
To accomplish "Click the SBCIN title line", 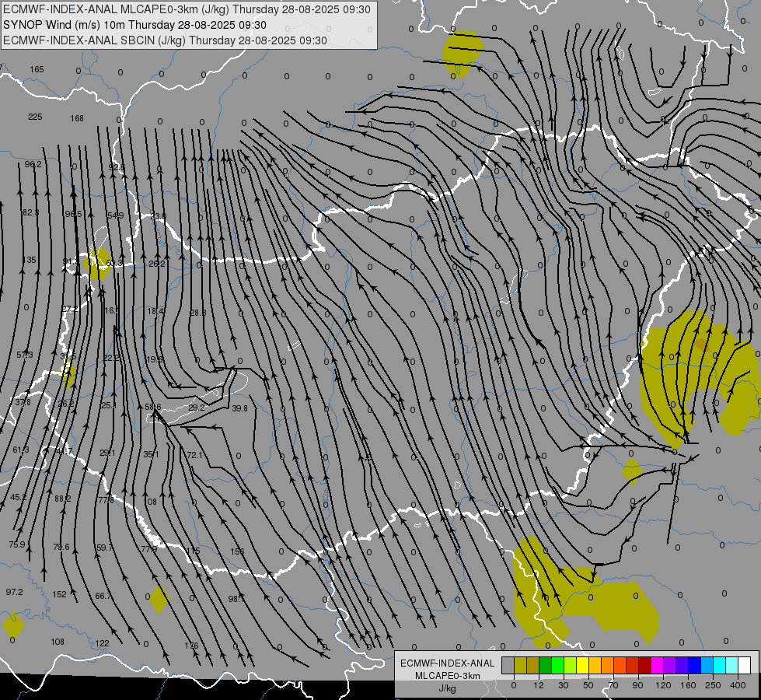I will (165, 40).
